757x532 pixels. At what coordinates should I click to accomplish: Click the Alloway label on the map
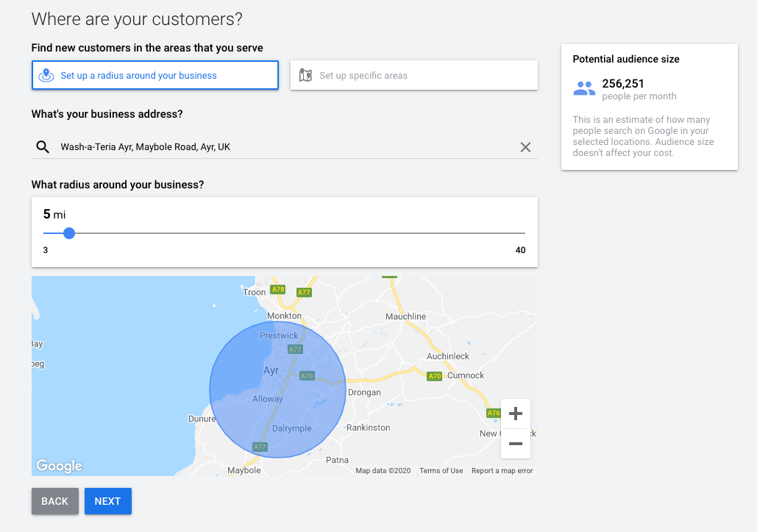coord(268,399)
